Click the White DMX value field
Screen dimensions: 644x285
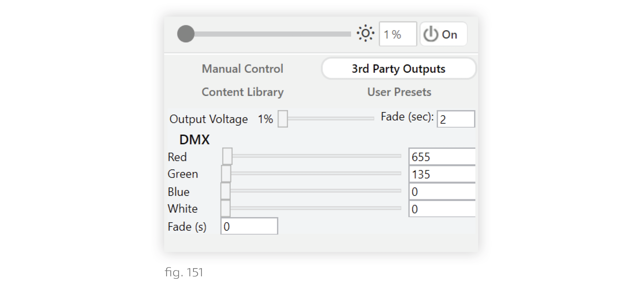click(442, 209)
